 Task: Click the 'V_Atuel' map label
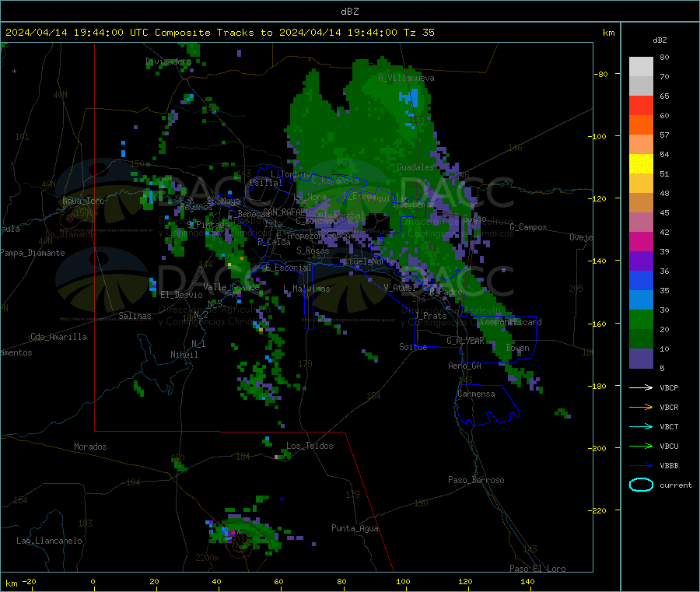[400, 288]
